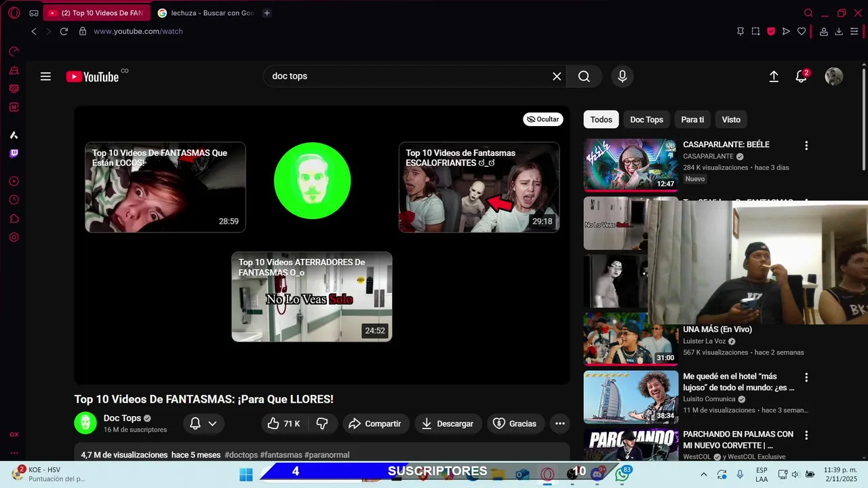868x488 pixels.
Task: Open YouTube notifications bell
Action: tap(802, 77)
